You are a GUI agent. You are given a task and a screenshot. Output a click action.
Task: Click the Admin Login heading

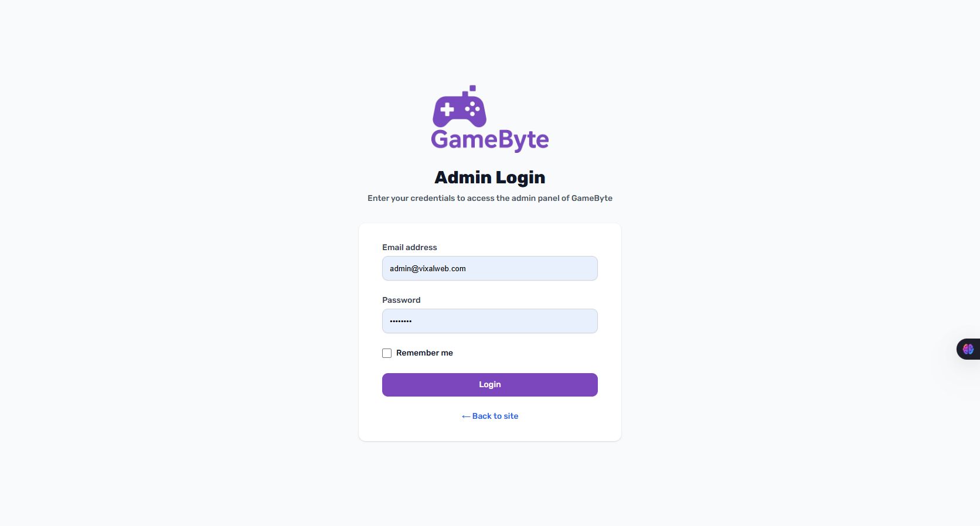[490, 177]
